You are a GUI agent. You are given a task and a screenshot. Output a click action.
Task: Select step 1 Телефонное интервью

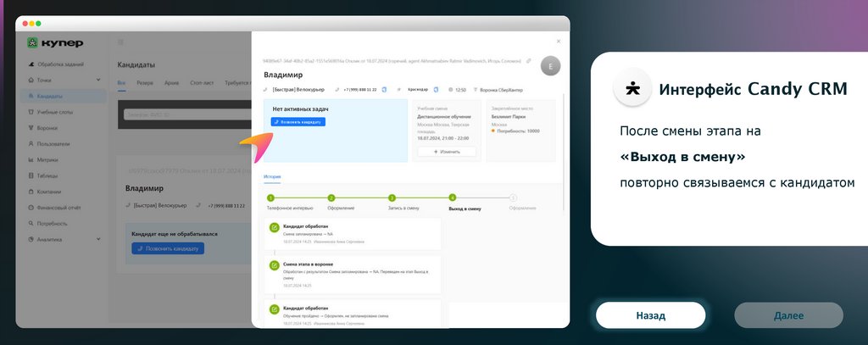click(x=270, y=198)
